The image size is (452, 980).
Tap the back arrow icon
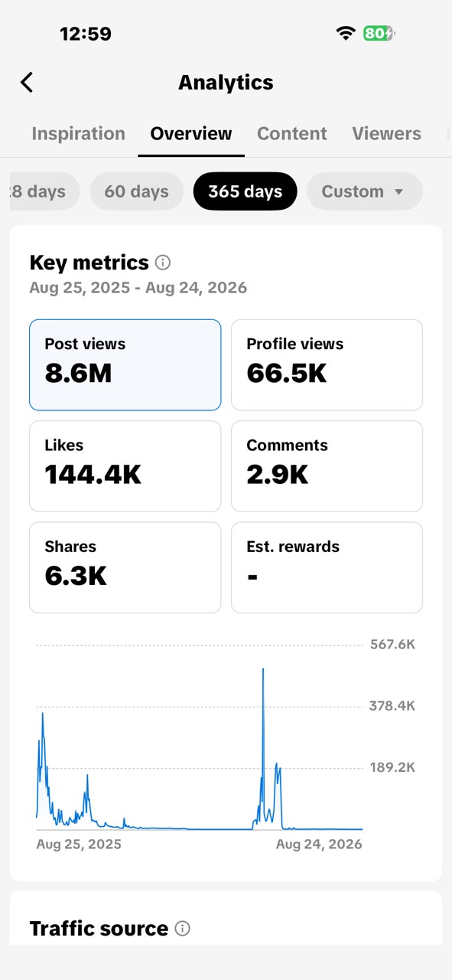click(27, 83)
